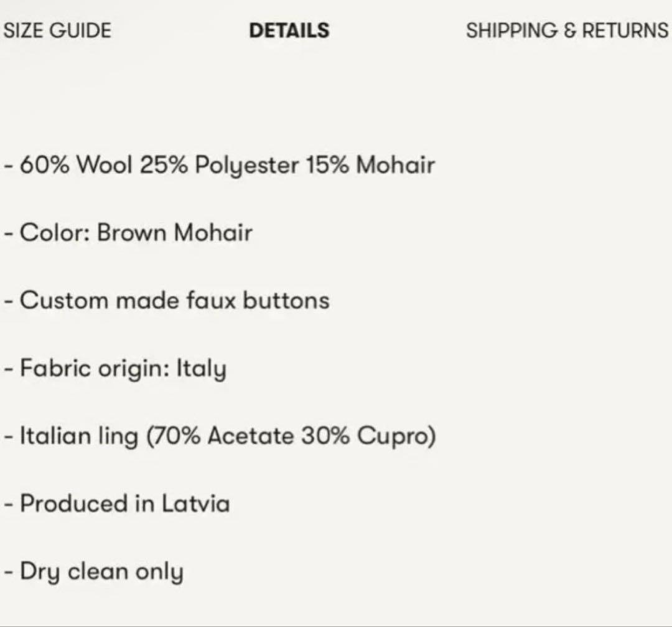672x627 pixels.
Task: Click the "25% Polyester" text
Action: pos(218,165)
